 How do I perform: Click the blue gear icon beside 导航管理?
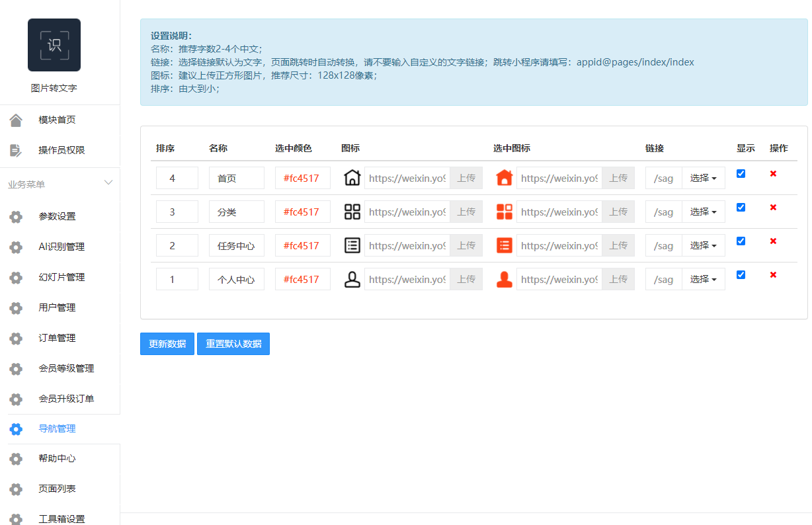16,428
